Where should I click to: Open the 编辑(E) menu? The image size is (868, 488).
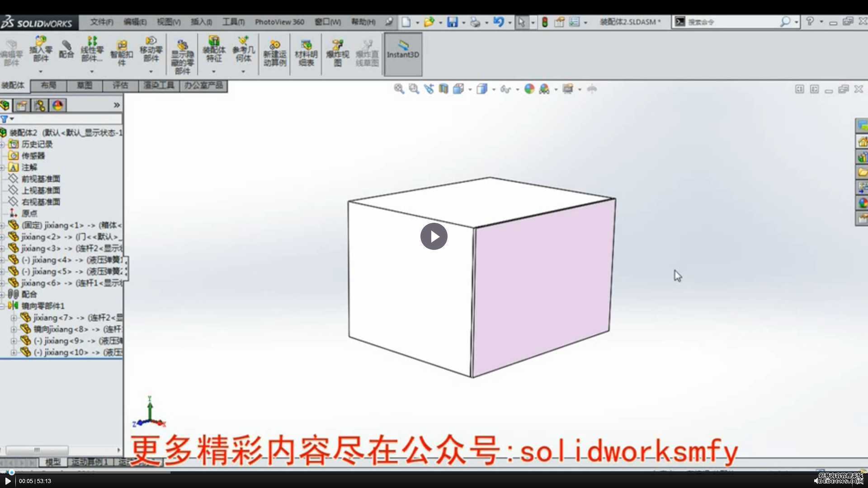(135, 22)
